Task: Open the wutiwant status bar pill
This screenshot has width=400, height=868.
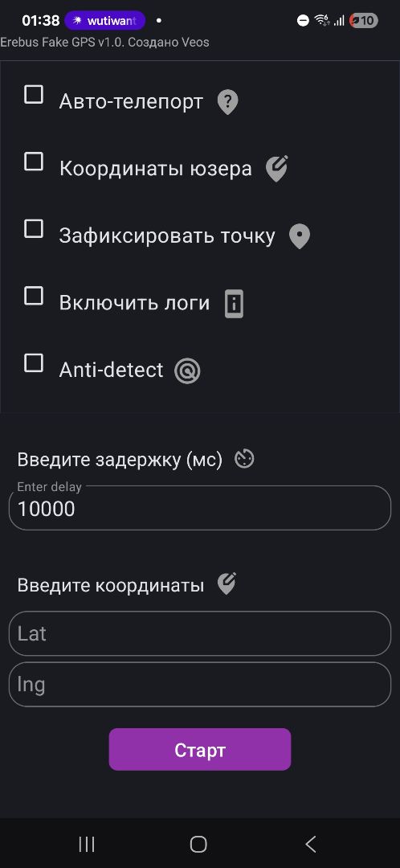Action: 105,21
